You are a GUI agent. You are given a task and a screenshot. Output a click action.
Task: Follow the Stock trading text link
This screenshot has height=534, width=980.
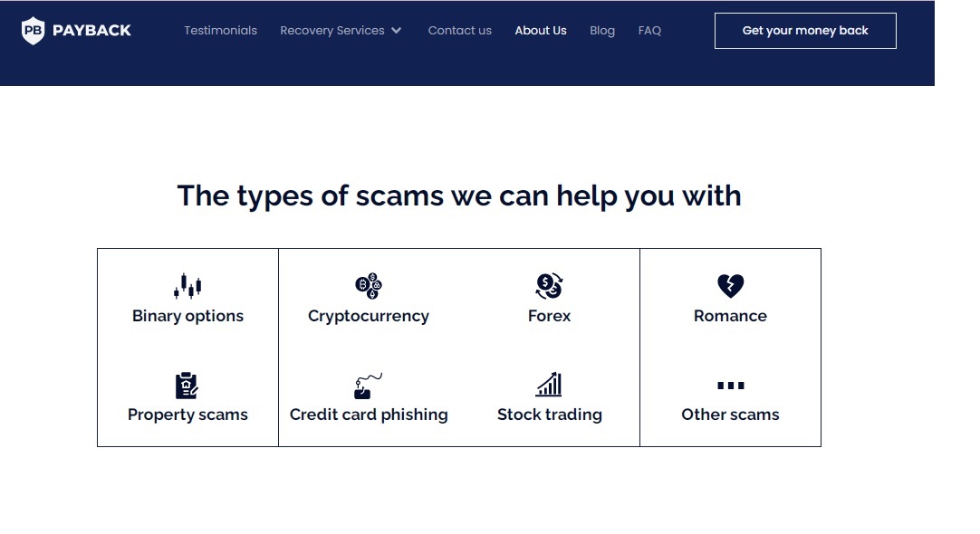point(549,415)
